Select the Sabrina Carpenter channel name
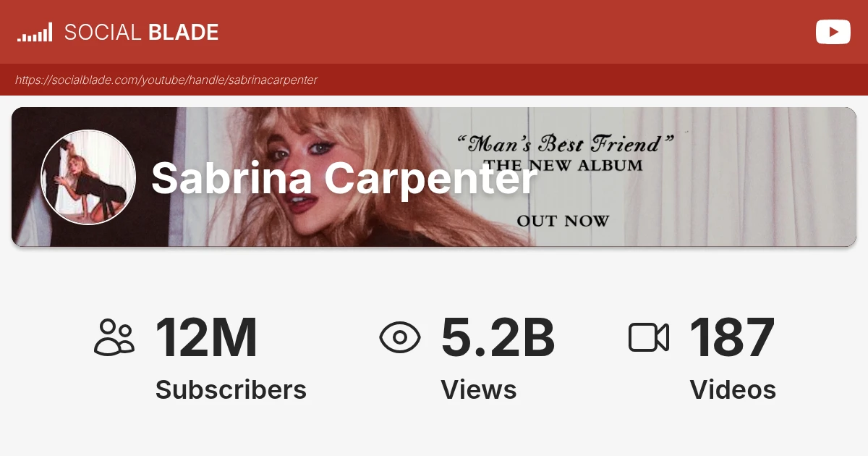Viewport: 868px width, 456px height. 344,178
